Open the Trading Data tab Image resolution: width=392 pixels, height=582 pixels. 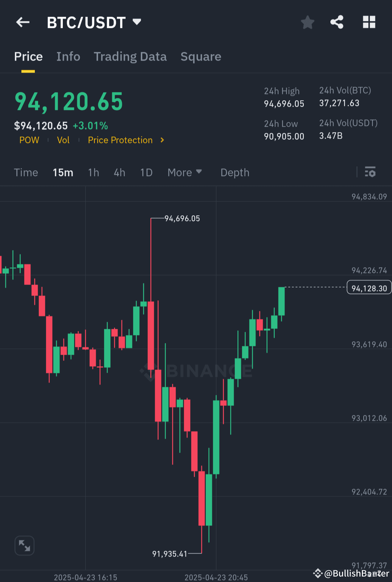point(130,57)
